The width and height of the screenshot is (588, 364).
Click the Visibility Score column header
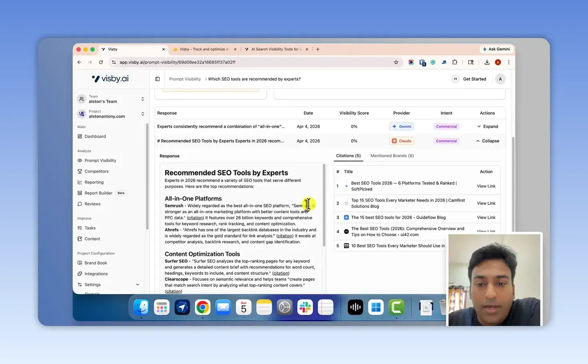pos(354,113)
